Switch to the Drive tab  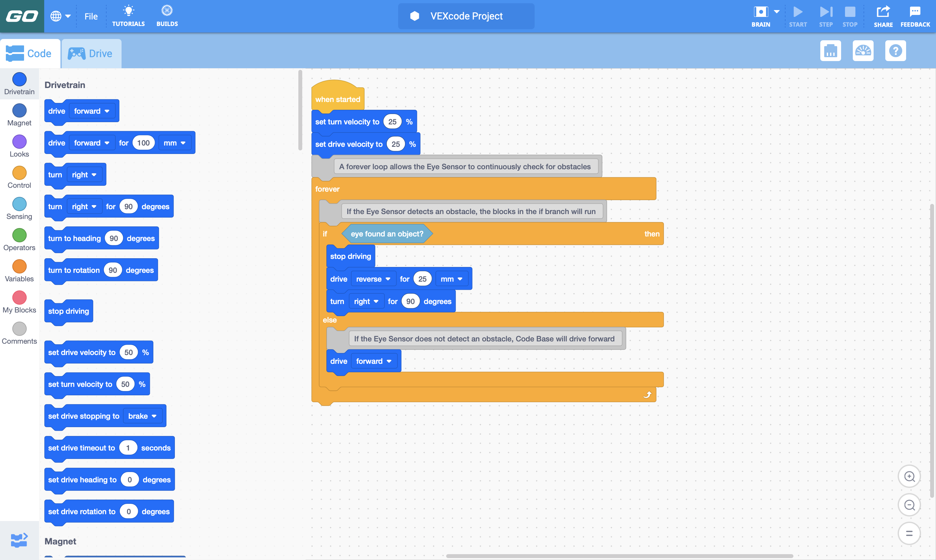click(x=91, y=54)
